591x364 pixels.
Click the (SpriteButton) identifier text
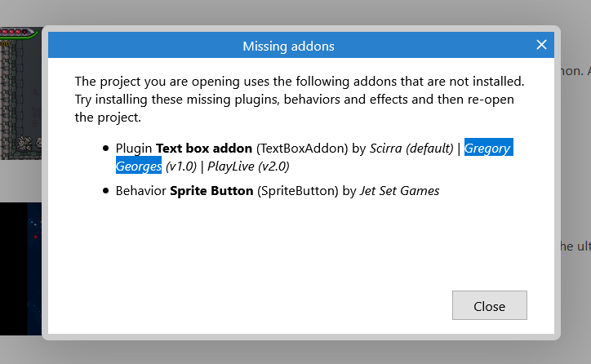[298, 191]
